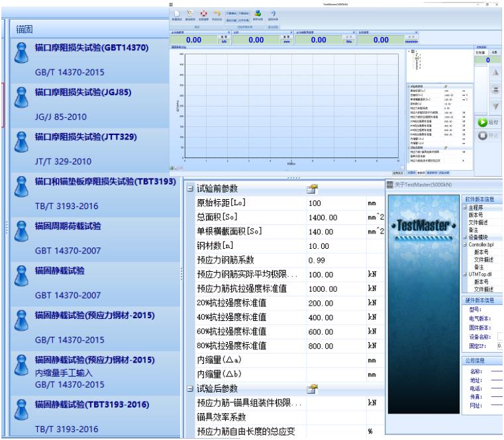Close the fourth speed display panel
This screenshot has height=440, width=504.
pos(416,32)
